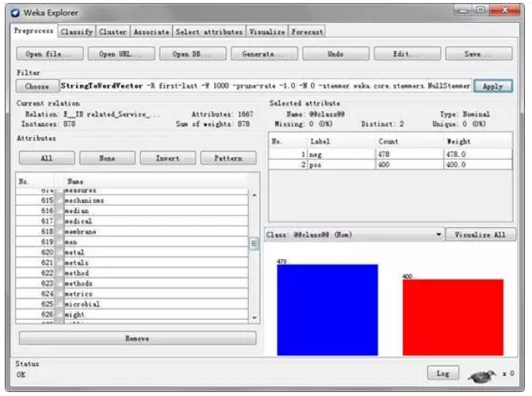Click the Open DB... button
Screen dimensions: 532x396
(x=193, y=54)
